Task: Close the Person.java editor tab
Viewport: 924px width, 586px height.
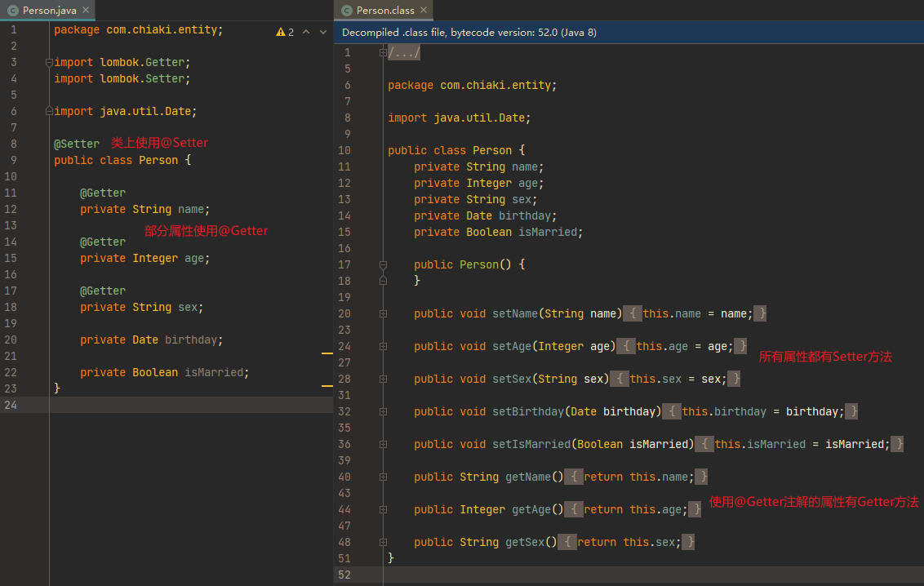Action: coord(86,10)
